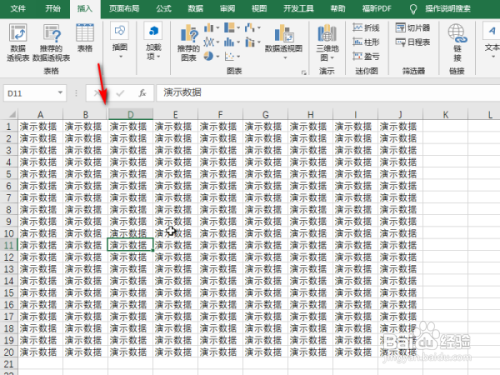Click cell G8 containing 演示数据

265,210
